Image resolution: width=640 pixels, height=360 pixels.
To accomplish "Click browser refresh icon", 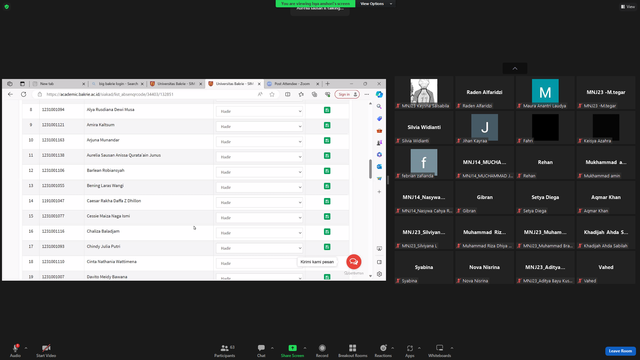I will [24, 94].
